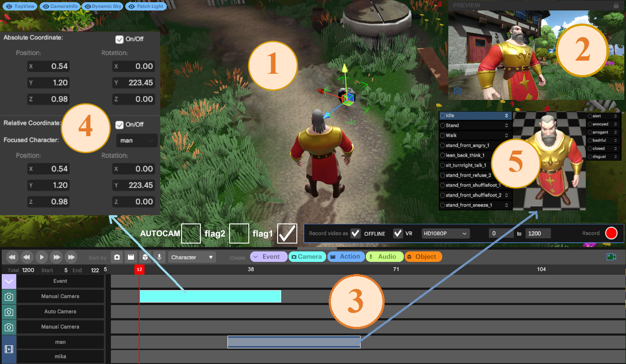Select the mika character track

pyautogui.click(x=60, y=357)
